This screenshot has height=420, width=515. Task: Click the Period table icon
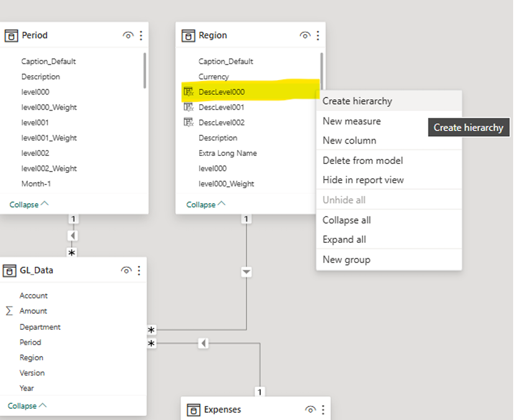tap(11, 35)
